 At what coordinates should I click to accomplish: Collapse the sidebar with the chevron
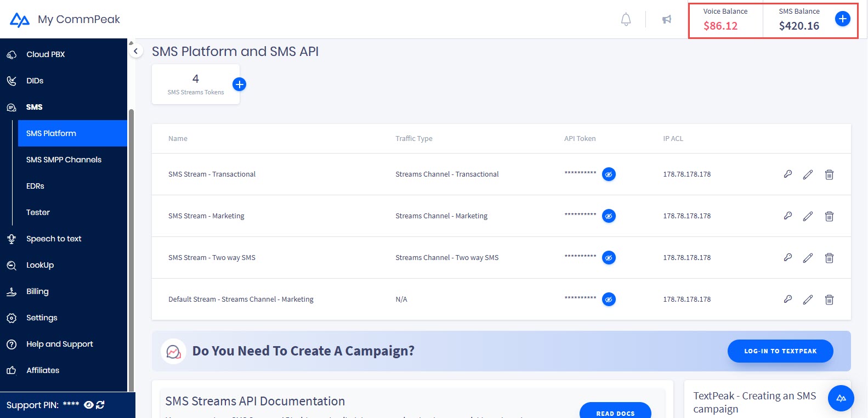click(x=135, y=51)
